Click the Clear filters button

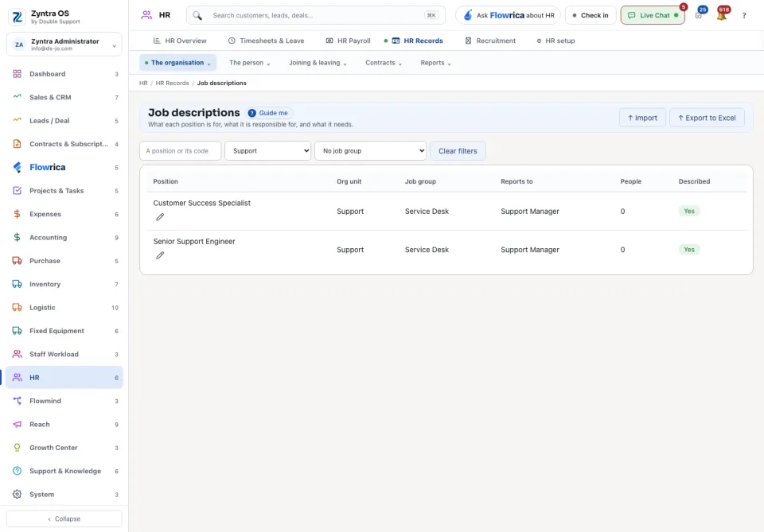click(x=458, y=151)
